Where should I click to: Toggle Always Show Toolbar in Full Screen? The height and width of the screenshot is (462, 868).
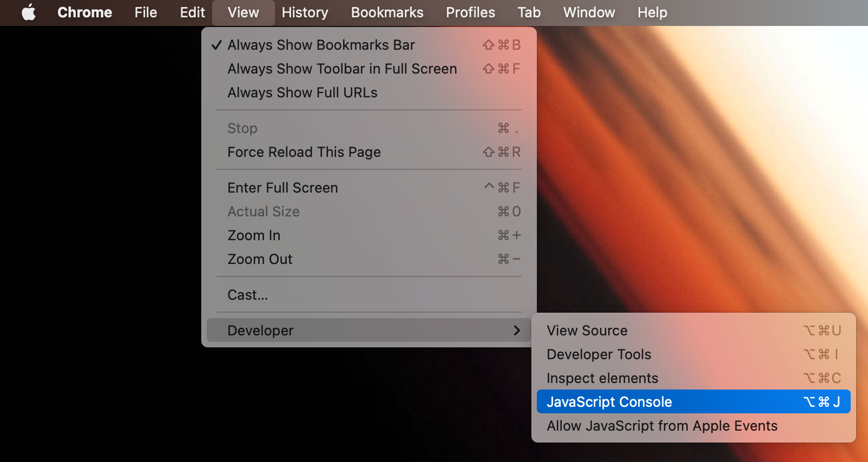coord(369,69)
